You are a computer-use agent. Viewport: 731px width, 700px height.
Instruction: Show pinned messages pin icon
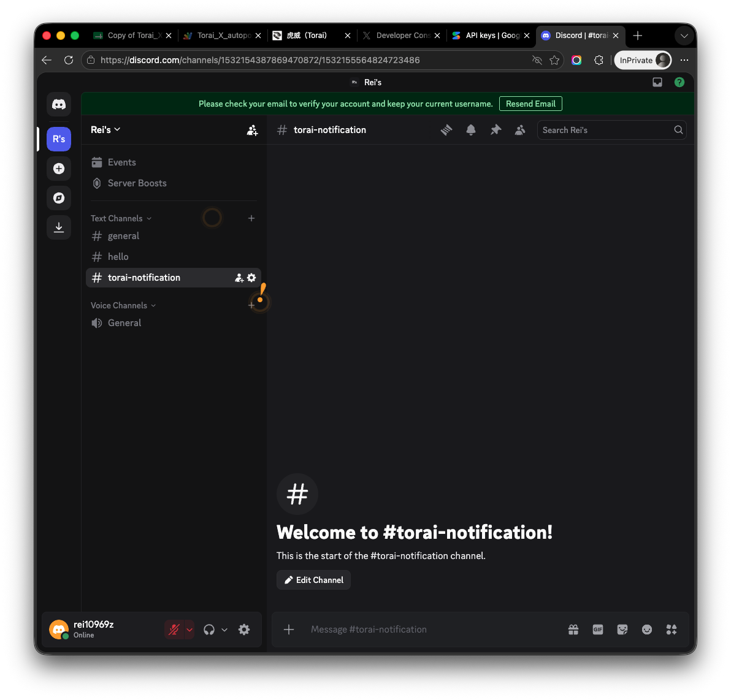[496, 130]
